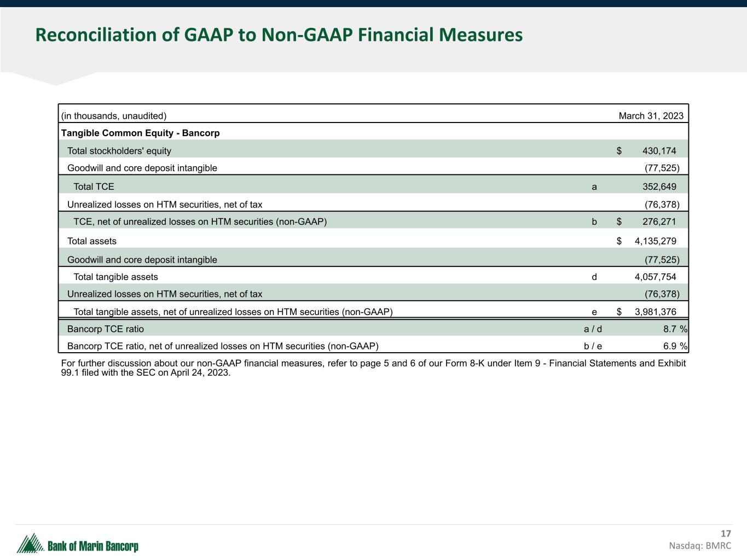Click the Bancorp TCE ratio 8.7 % value

[x=675, y=329]
